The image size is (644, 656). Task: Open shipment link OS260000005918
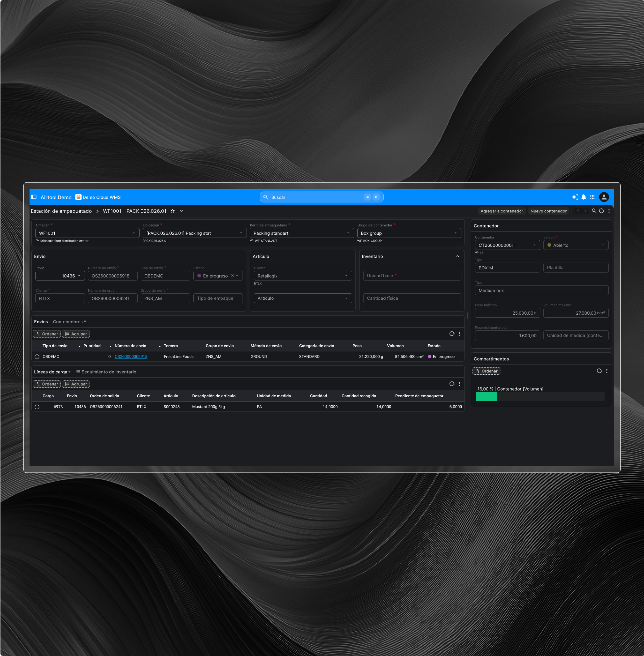coord(131,357)
